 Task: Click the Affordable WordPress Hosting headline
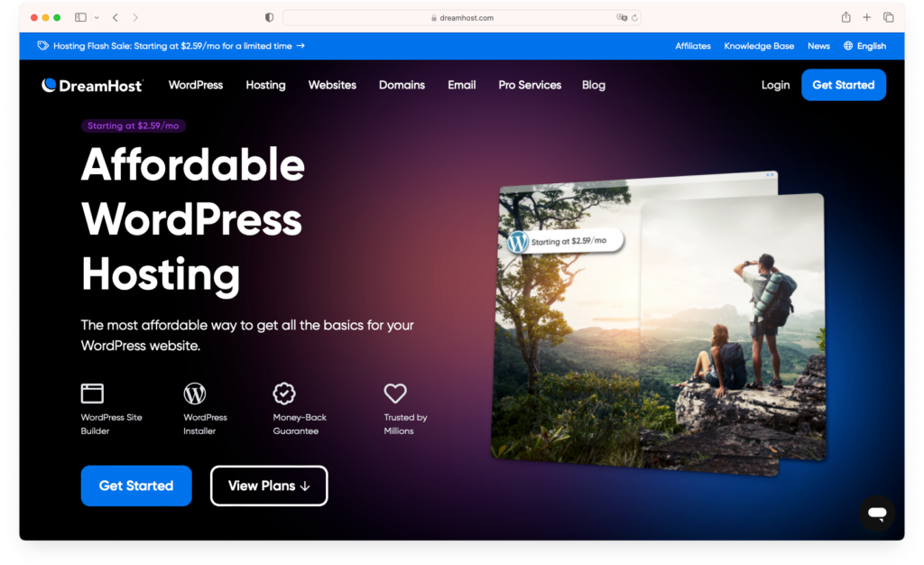[193, 219]
